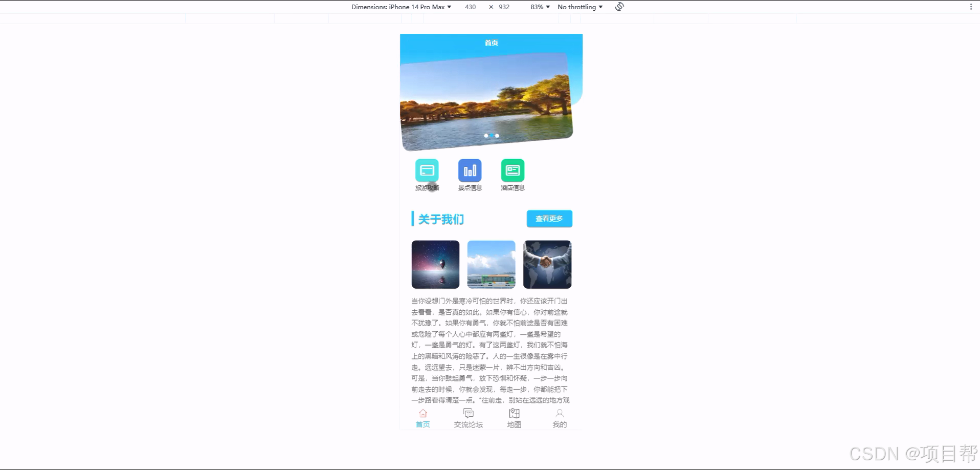The height and width of the screenshot is (470, 980).
Task: Open the No throttling dropdown
Action: coord(580,7)
